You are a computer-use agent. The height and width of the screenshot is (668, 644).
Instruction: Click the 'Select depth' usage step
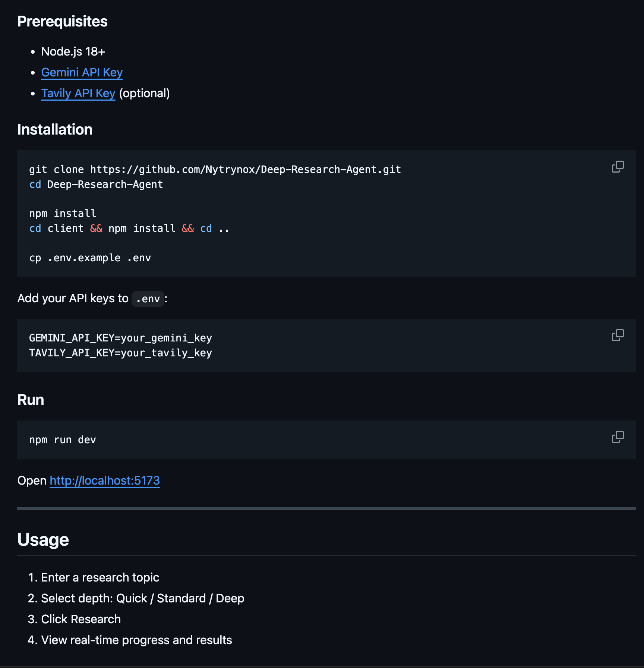(x=142, y=598)
